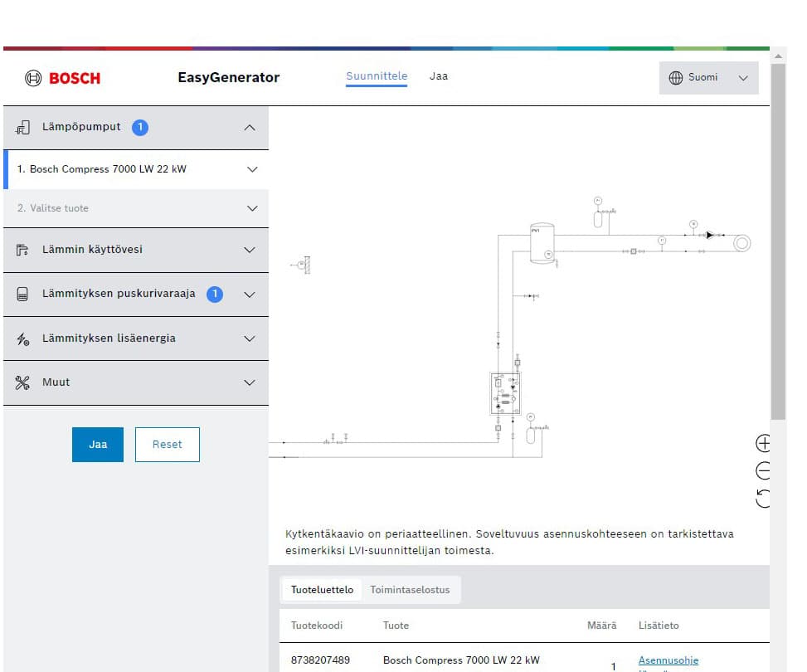Click the scrollbar up arrow
This screenshot has width=807, height=672.
point(778,56)
